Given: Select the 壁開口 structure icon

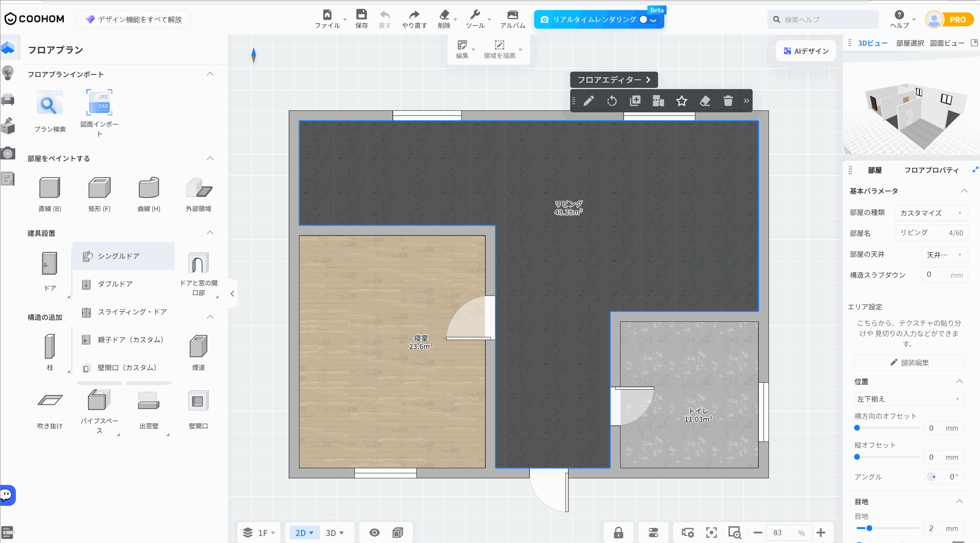Looking at the screenshot, I should [198, 401].
